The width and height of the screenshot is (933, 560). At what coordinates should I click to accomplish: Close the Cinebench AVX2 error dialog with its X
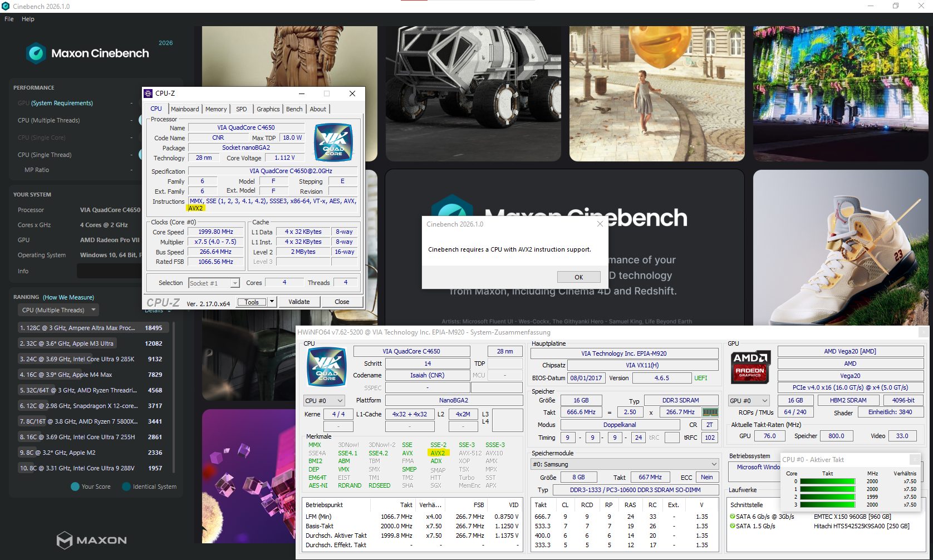(600, 224)
